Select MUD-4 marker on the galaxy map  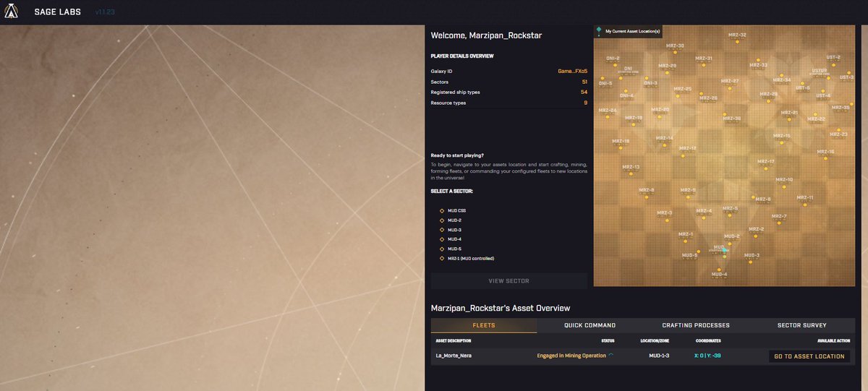(719, 270)
